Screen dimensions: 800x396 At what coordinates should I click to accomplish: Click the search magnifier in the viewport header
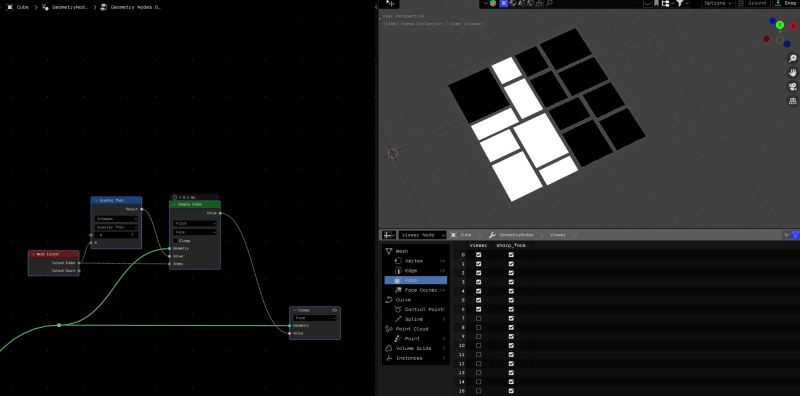(x=549, y=3)
